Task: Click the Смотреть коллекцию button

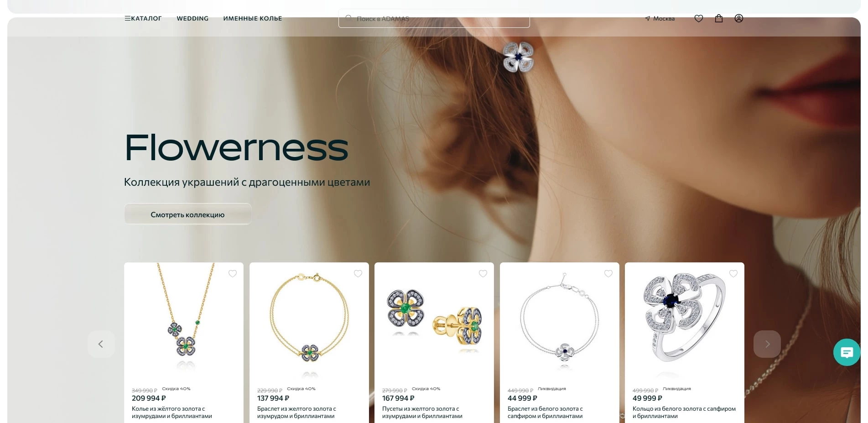Action: (187, 214)
